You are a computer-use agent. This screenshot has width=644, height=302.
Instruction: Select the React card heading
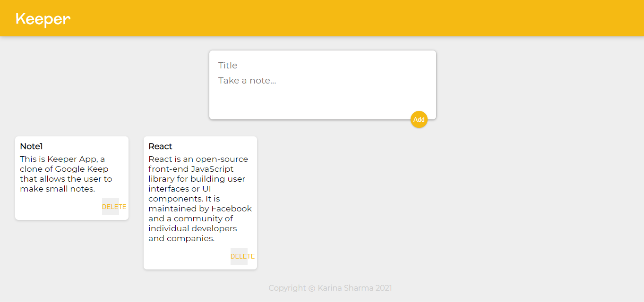point(160,146)
